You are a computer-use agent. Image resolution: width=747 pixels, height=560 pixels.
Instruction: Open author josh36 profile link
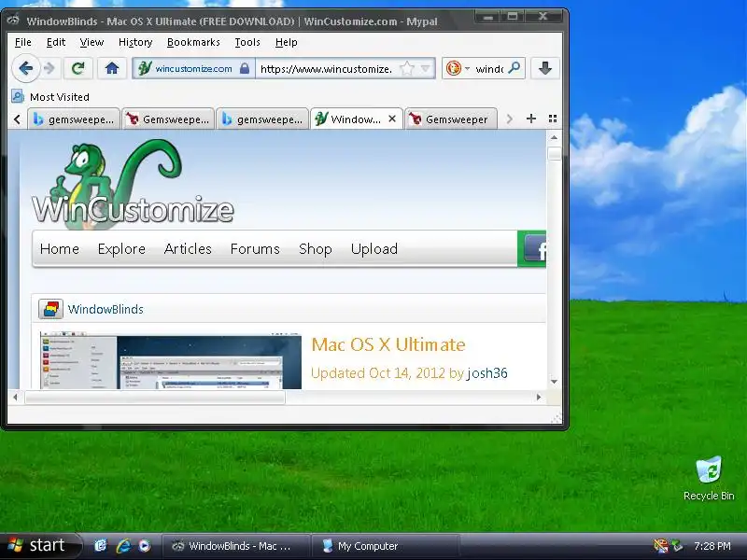tap(486, 372)
